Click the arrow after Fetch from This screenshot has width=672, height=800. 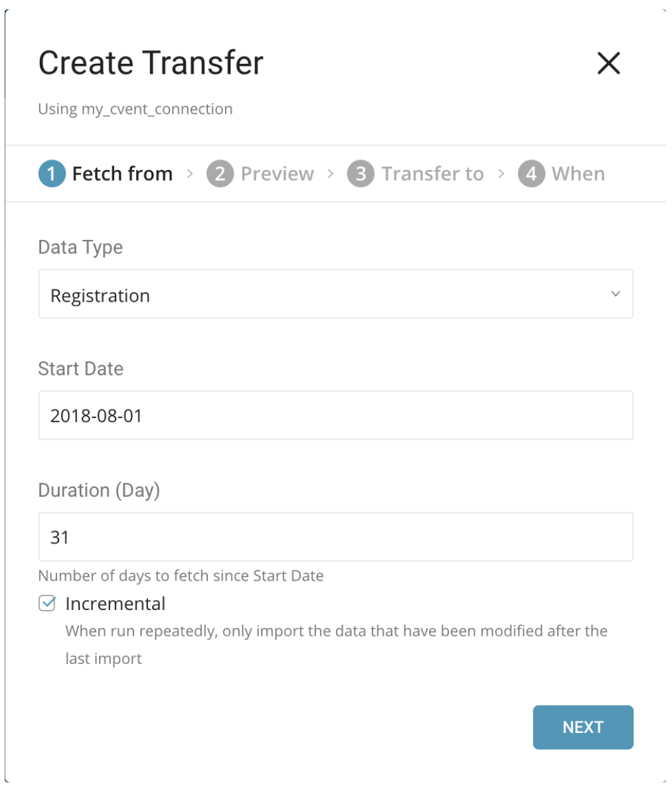point(190,174)
